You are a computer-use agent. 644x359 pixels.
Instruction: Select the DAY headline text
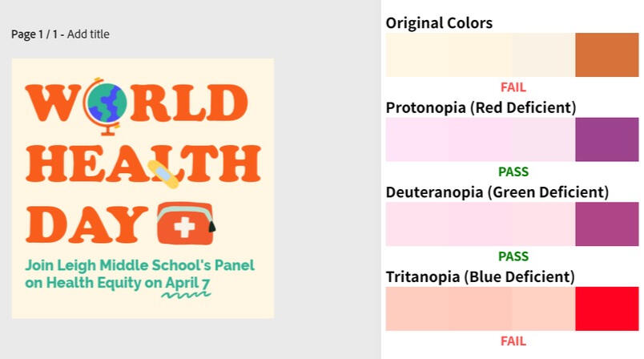[x=88, y=224]
